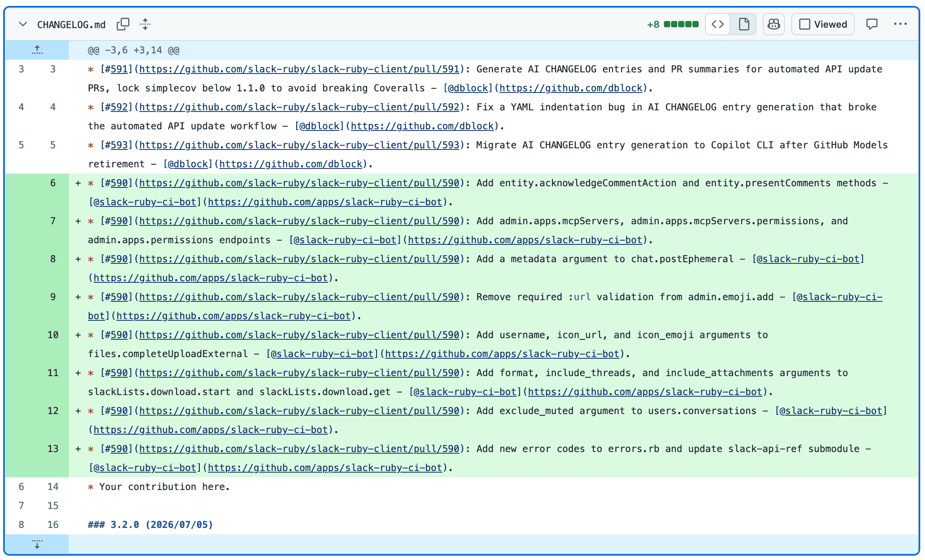The width and height of the screenshot is (925, 560).
Task: Click the 'Your contribution here.' line
Action: click(x=159, y=487)
